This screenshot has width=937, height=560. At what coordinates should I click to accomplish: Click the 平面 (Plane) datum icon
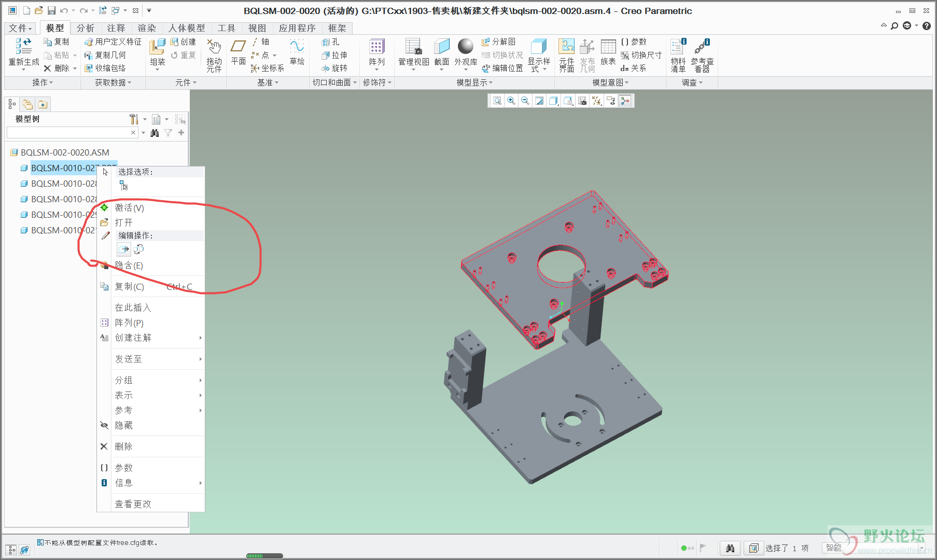pyautogui.click(x=238, y=46)
